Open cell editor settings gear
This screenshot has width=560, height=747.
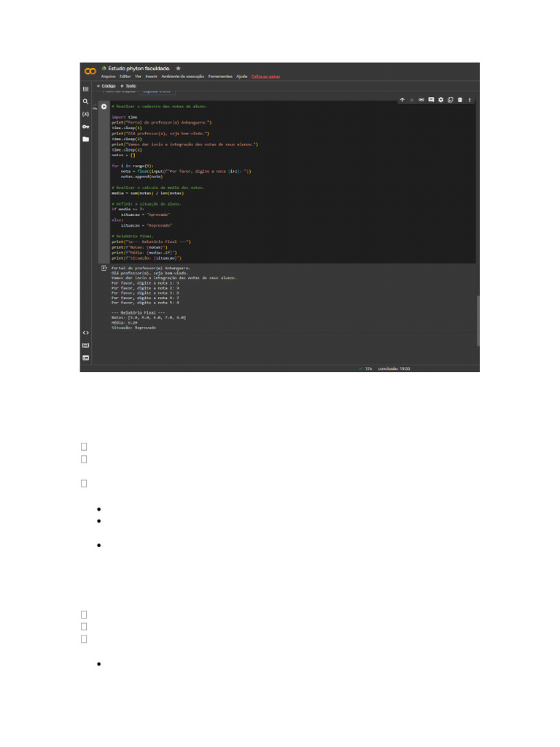coord(441,100)
